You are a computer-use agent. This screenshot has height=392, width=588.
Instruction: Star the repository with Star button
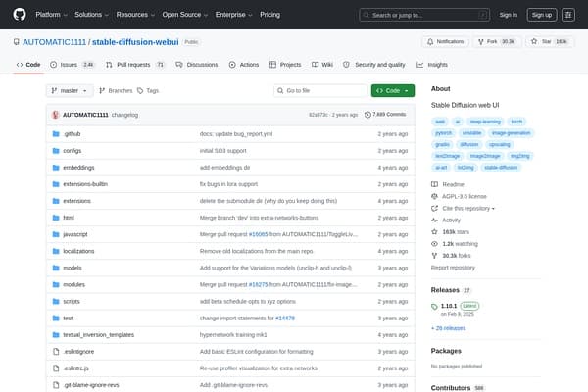click(550, 41)
